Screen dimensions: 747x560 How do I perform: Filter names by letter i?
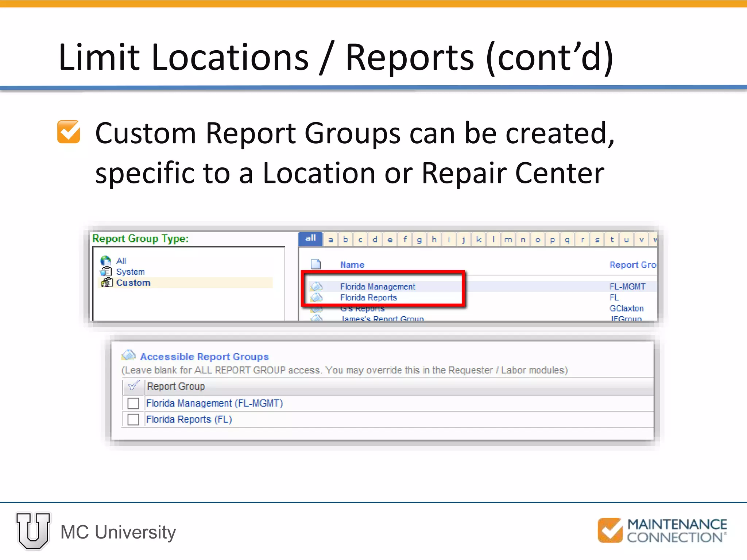[449, 240]
